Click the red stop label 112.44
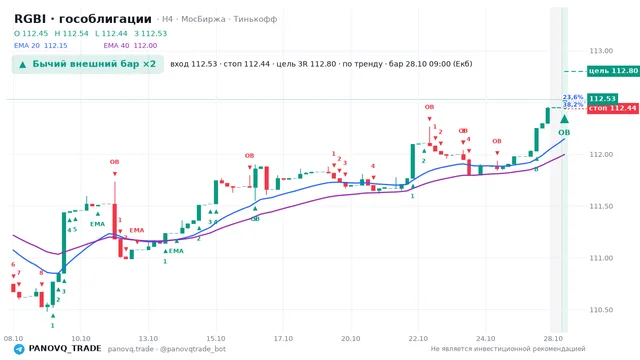 613,108
